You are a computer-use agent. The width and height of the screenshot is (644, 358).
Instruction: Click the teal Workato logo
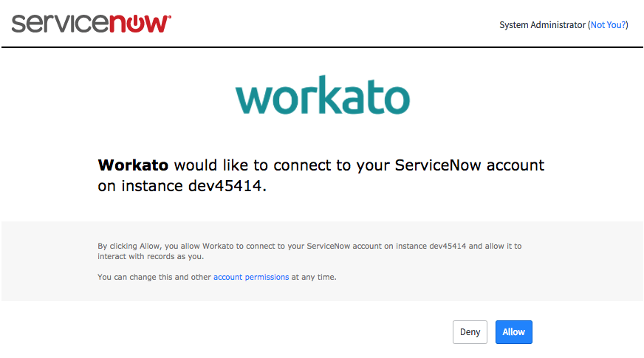pos(322,96)
